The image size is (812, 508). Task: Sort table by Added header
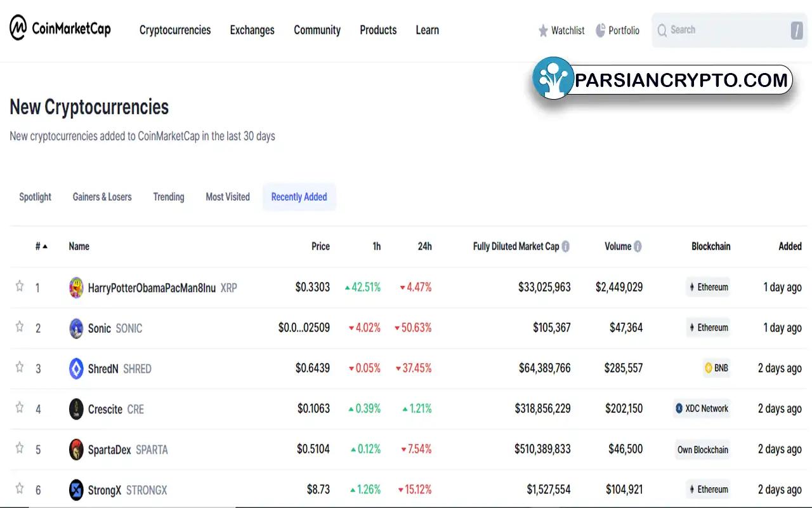point(790,246)
